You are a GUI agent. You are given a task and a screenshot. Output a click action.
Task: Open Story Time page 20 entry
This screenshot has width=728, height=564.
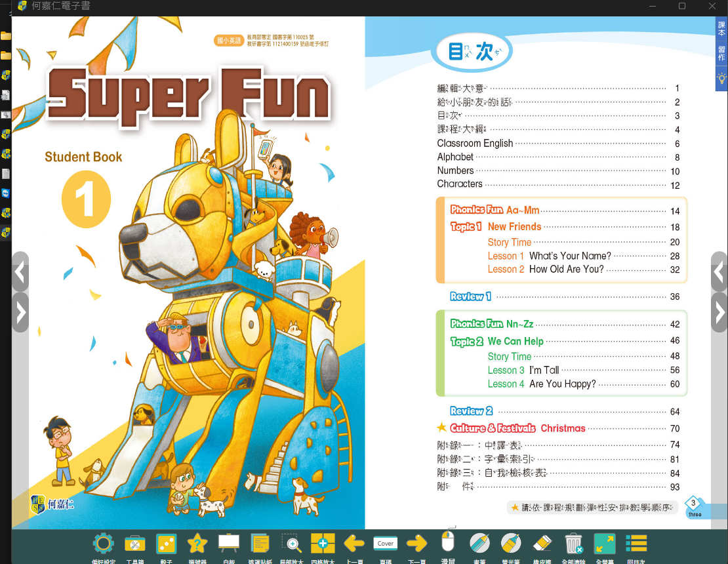coord(584,242)
